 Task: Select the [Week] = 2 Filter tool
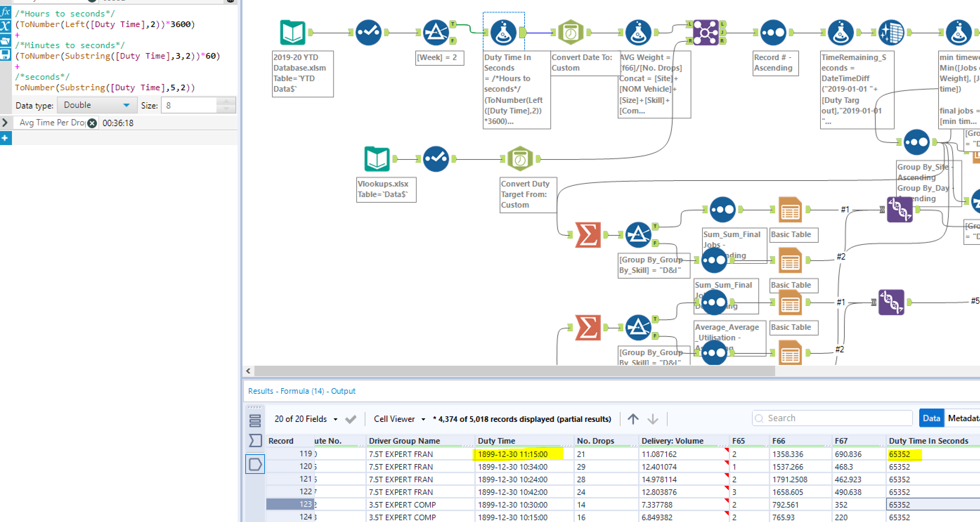tap(436, 33)
